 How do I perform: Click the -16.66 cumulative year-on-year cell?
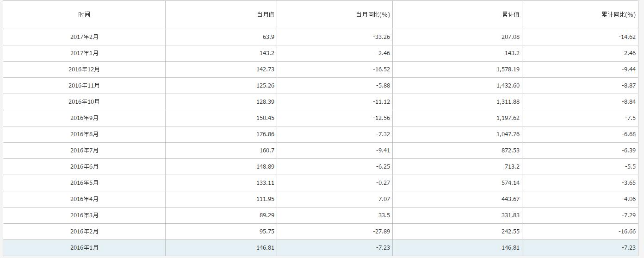point(627,232)
